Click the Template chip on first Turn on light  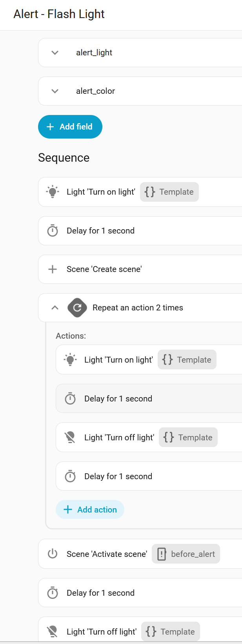click(169, 192)
